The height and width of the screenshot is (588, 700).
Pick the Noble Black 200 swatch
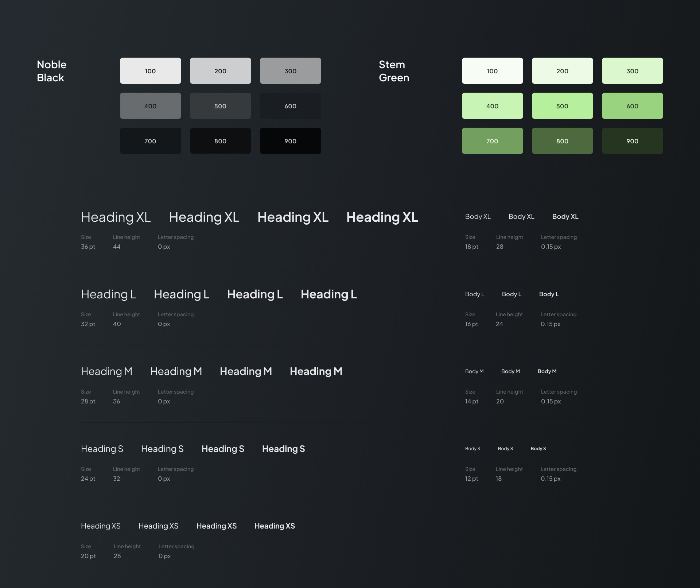tap(220, 71)
